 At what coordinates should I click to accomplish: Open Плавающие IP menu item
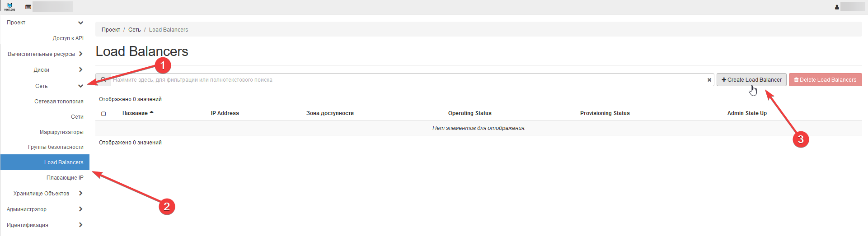(65, 178)
